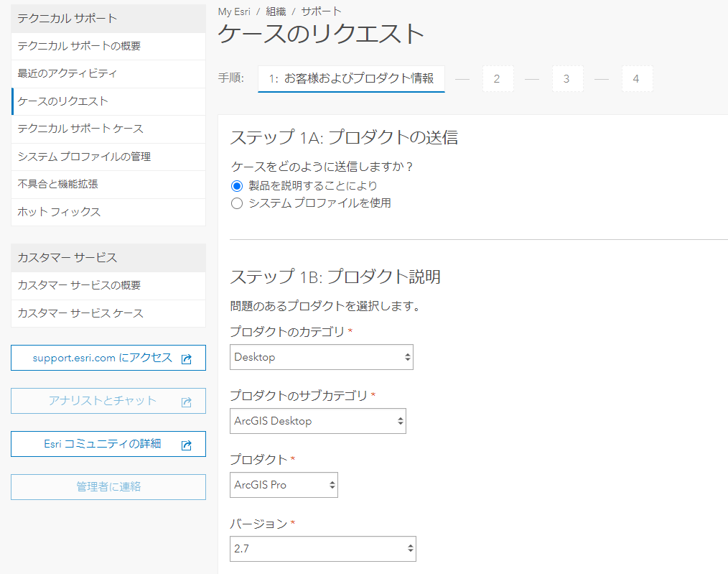Open システム プロファイルの管理 sidebar item

coord(108,157)
